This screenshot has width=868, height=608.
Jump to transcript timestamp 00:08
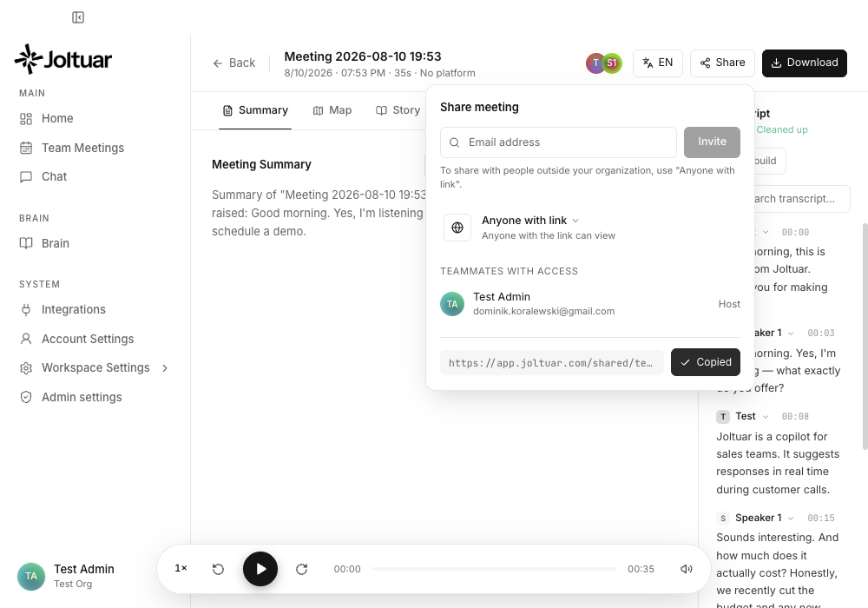(795, 416)
